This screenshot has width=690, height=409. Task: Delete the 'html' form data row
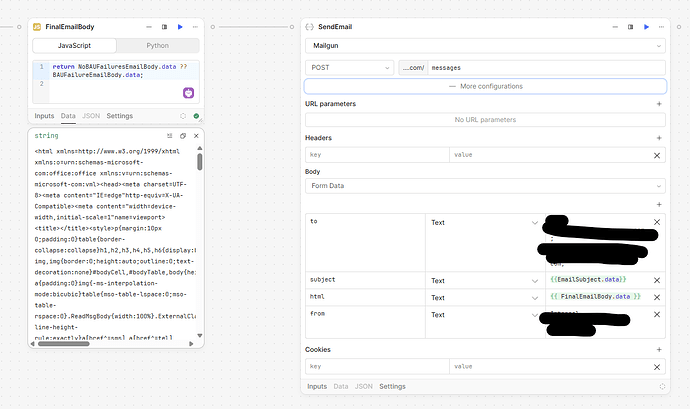(657, 298)
